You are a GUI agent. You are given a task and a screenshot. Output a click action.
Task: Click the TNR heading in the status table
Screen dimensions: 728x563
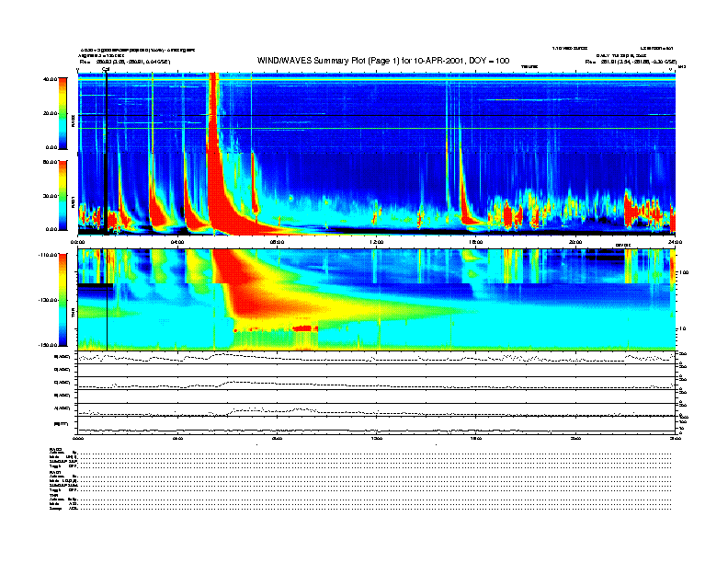53,496
